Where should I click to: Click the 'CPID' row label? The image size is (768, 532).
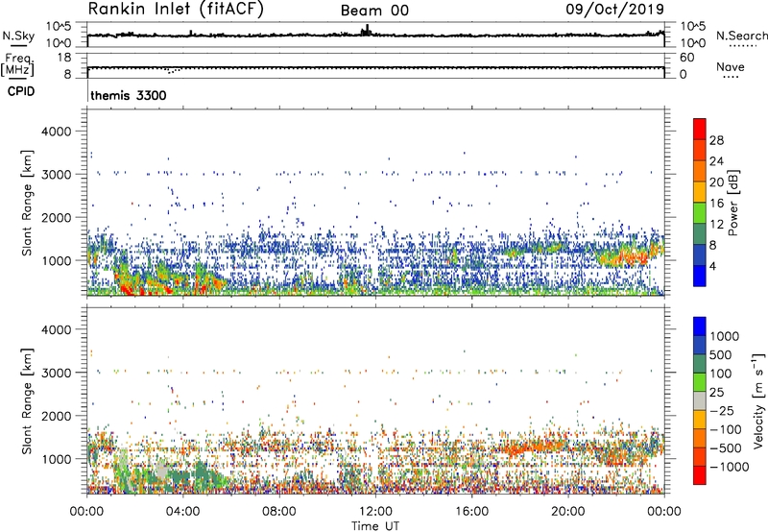click(21, 91)
